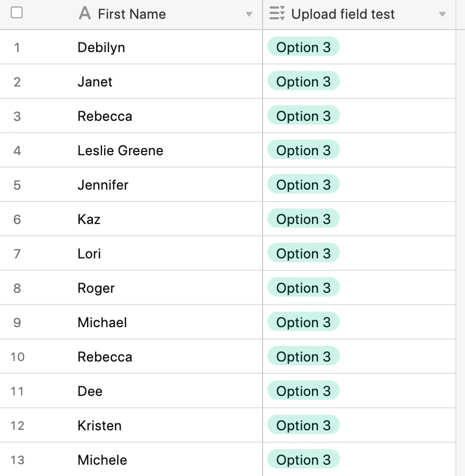Click the multi-select icon beside Upload field test
Screen dimensions: 465x476
click(x=277, y=13)
